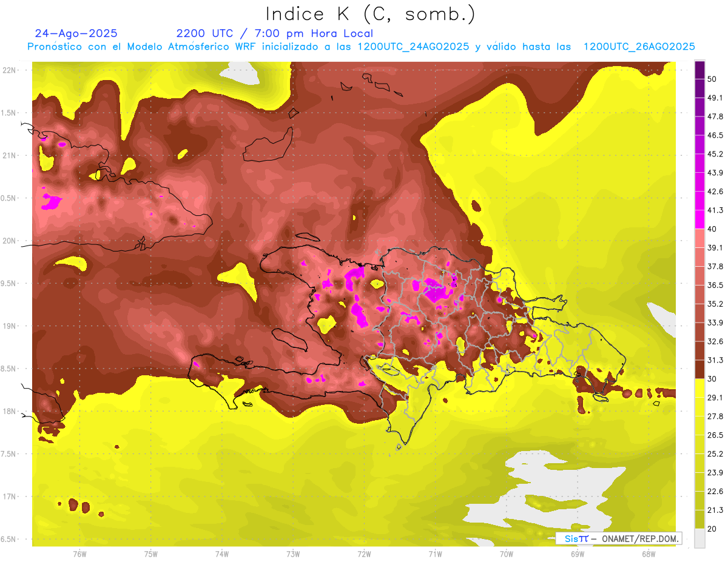Viewport: 728px width, 562px height.
Task: Click the longitude axis label "69W"
Action: (x=578, y=554)
